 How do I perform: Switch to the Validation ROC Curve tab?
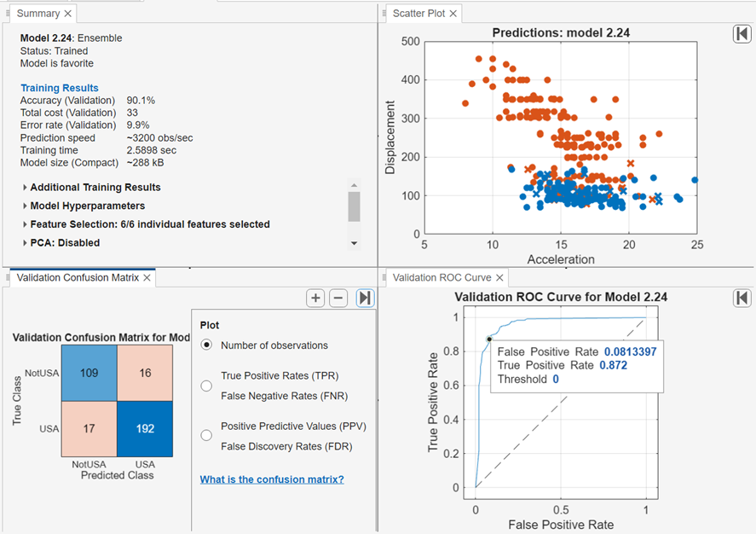coord(440,278)
